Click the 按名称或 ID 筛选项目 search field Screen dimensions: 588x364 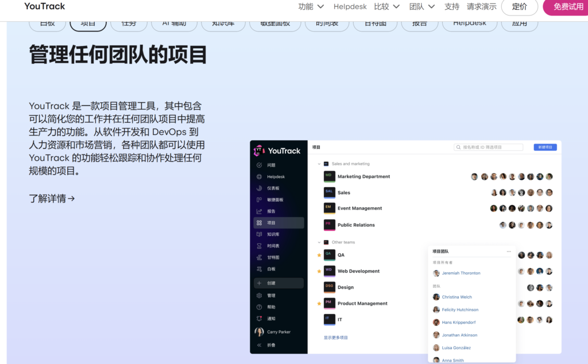tap(488, 148)
